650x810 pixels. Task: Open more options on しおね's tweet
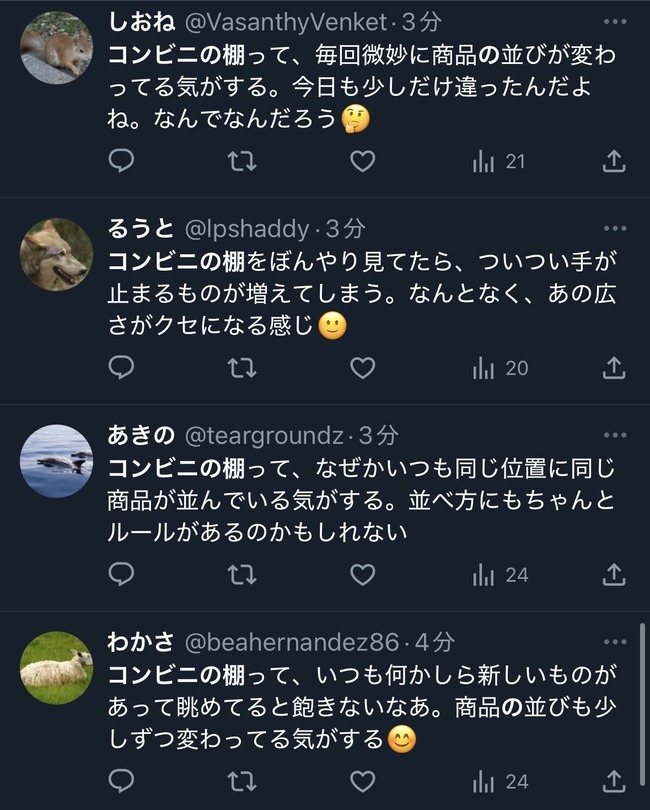coord(615,22)
